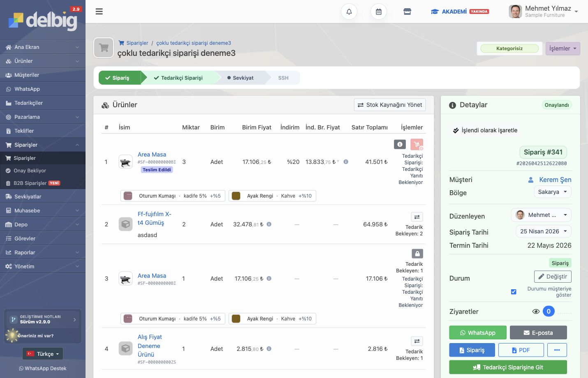Click the WhatsApp sidebar icon
Screen dimensions: 588x378
tap(8, 89)
